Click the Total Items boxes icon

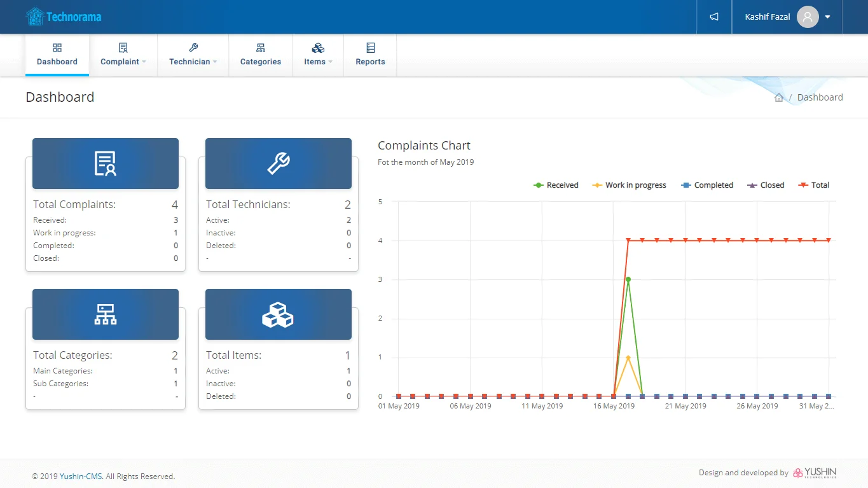(x=279, y=314)
